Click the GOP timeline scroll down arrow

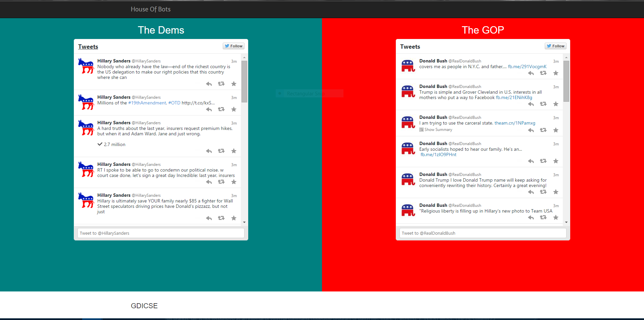click(x=567, y=222)
